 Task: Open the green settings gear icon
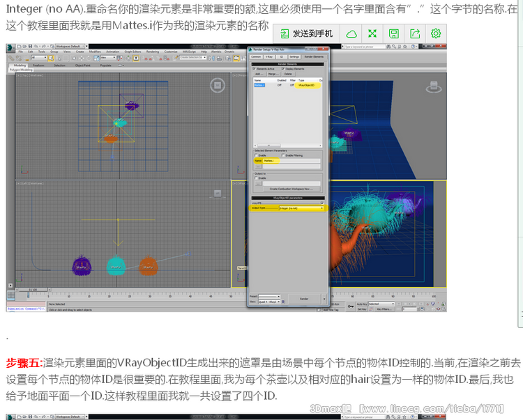tap(436, 33)
